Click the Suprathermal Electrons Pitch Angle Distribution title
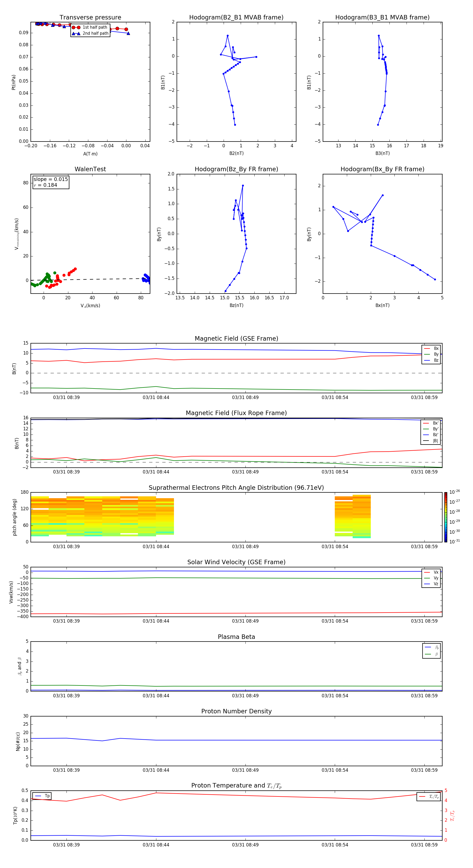Screen dimensions: 473x868 (x=236, y=488)
